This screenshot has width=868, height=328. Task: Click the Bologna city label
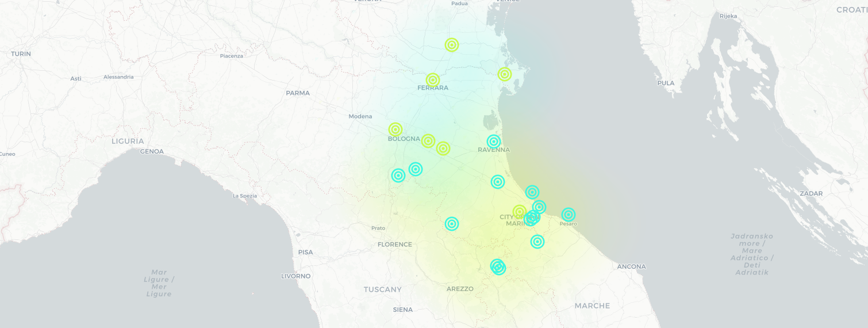coord(404,139)
